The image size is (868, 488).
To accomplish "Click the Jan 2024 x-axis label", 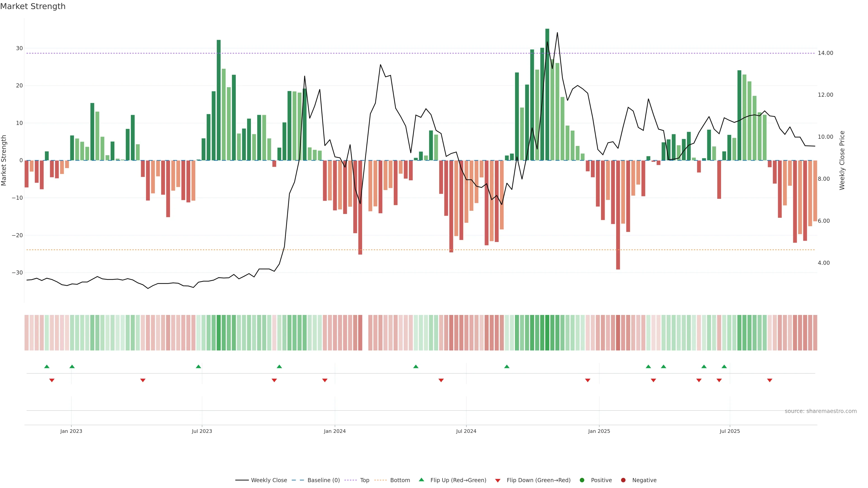I will pyautogui.click(x=335, y=431).
